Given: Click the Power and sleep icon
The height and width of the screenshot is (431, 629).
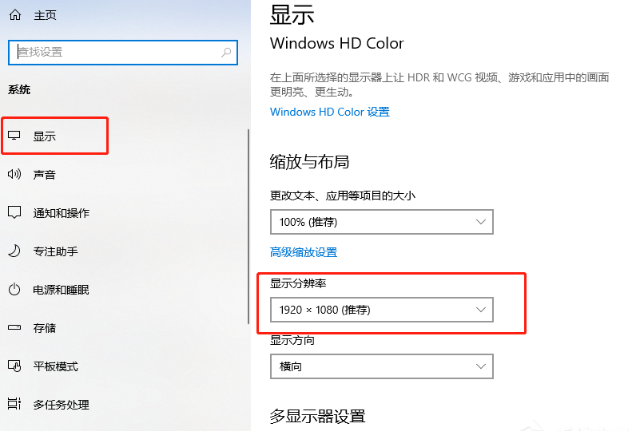Looking at the screenshot, I should [14, 290].
